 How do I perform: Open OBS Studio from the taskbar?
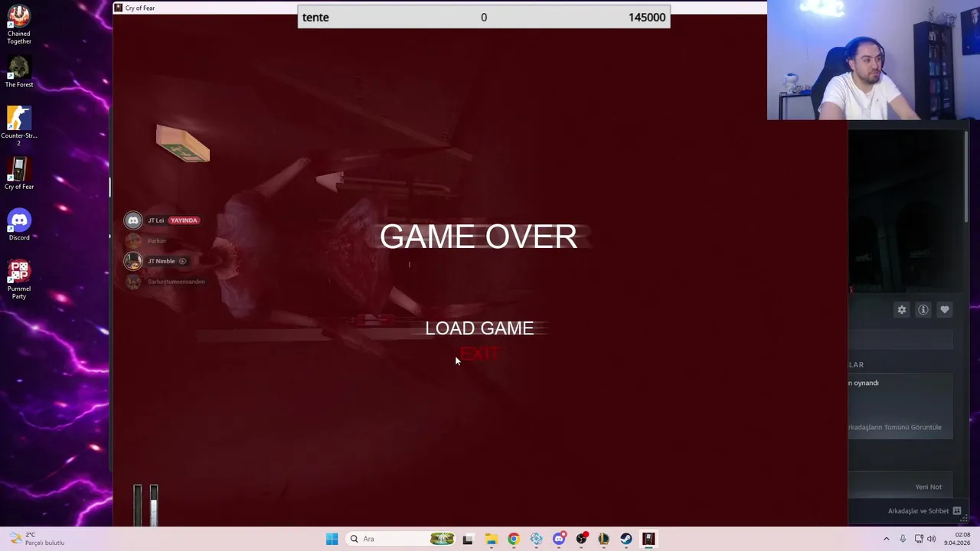click(x=582, y=539)
